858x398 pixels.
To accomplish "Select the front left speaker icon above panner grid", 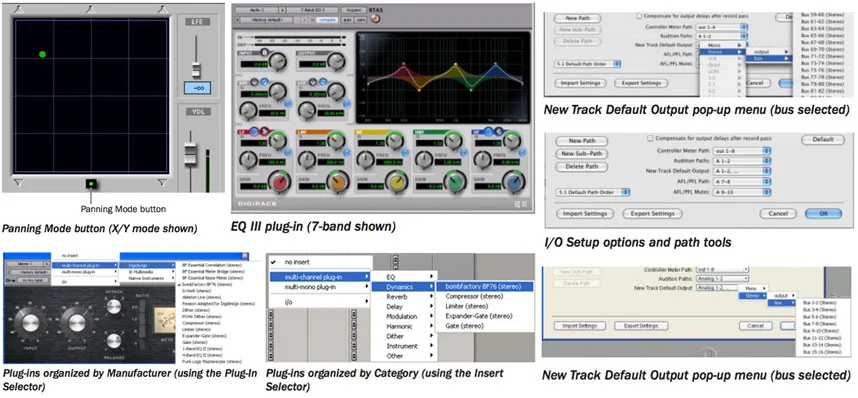I will click(20, 8).
